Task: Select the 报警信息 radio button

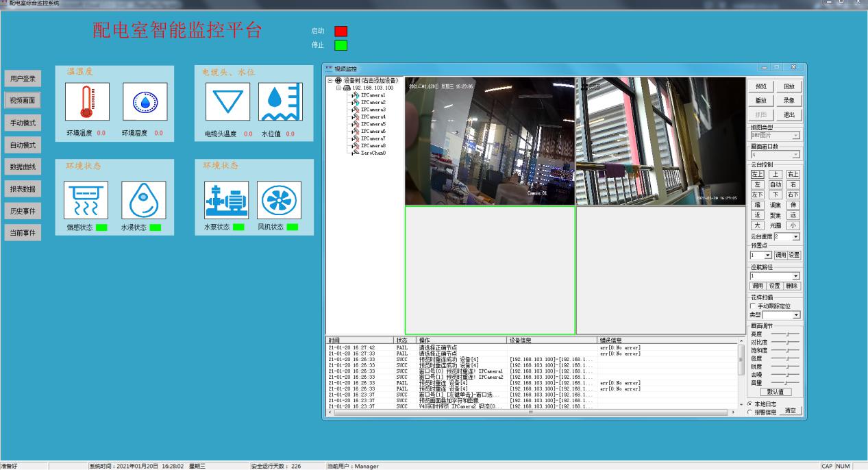Action: (x=751, y=412)
